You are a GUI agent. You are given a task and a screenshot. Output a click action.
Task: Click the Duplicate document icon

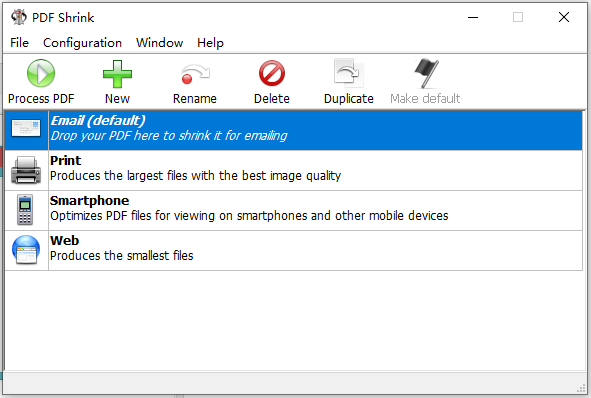point(349,72)
